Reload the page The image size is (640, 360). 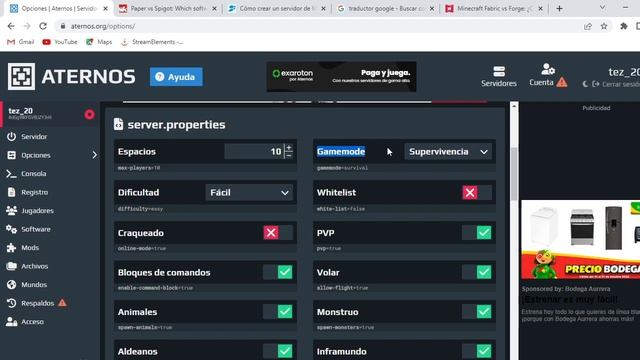(43, 26)
